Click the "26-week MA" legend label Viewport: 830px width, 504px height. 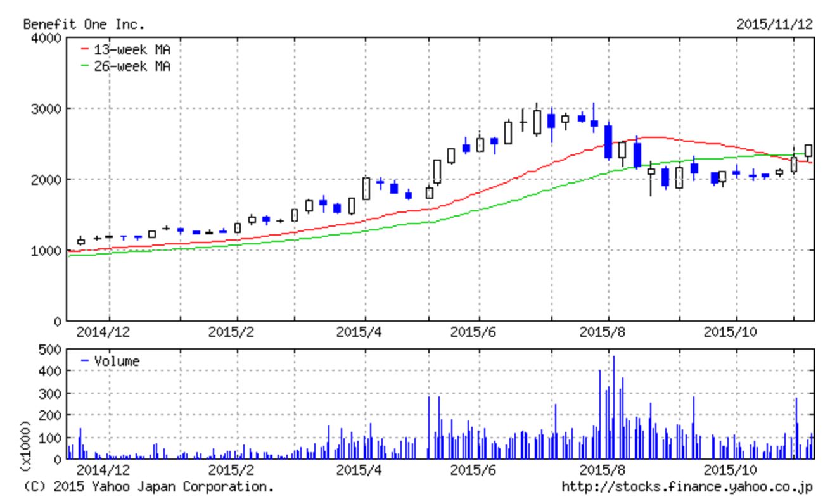click(x=132, y=65)
